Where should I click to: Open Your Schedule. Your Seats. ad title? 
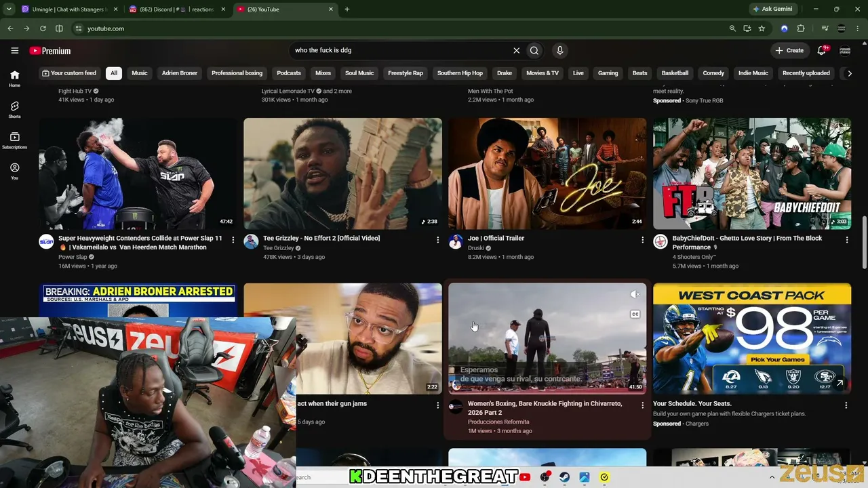692,404
